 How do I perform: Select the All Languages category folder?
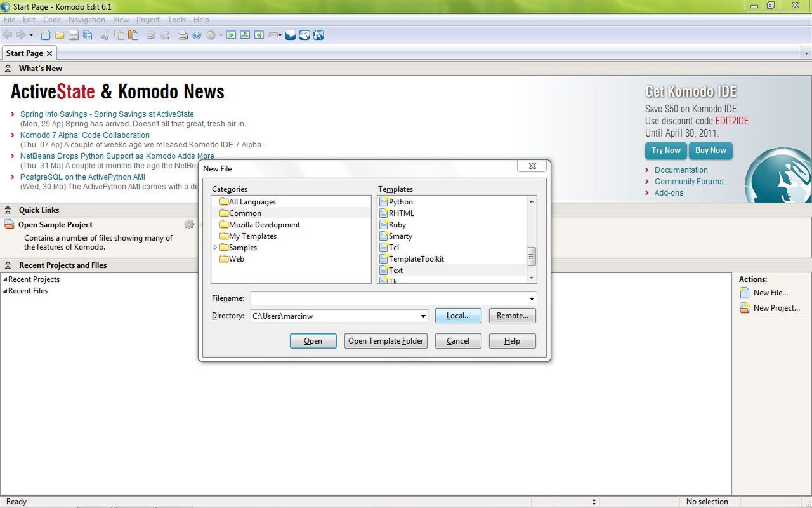click(247, 202)
